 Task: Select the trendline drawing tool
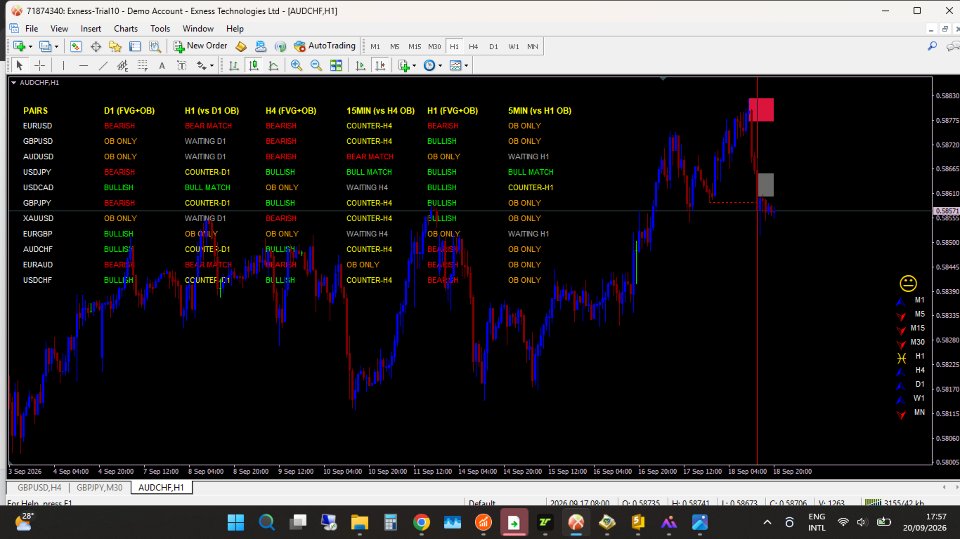(x=103, y=66)
